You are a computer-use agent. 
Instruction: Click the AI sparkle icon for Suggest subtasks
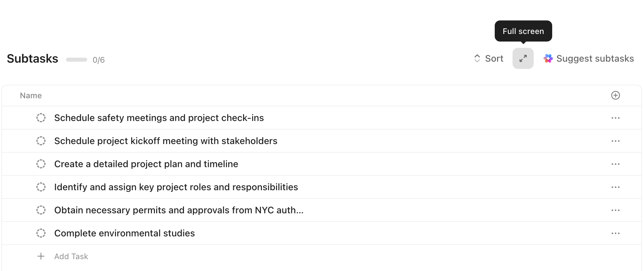pos(548,58)
